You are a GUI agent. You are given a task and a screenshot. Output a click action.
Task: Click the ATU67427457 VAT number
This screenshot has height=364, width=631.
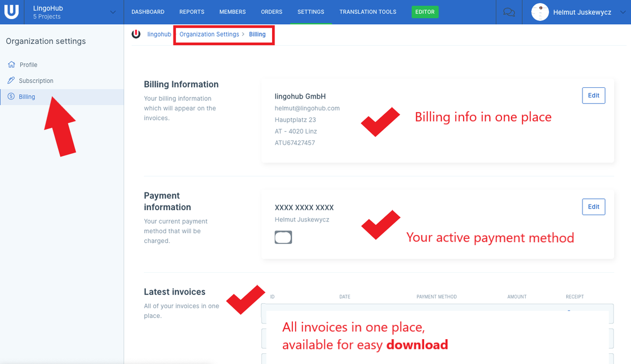tap(295, 143)
